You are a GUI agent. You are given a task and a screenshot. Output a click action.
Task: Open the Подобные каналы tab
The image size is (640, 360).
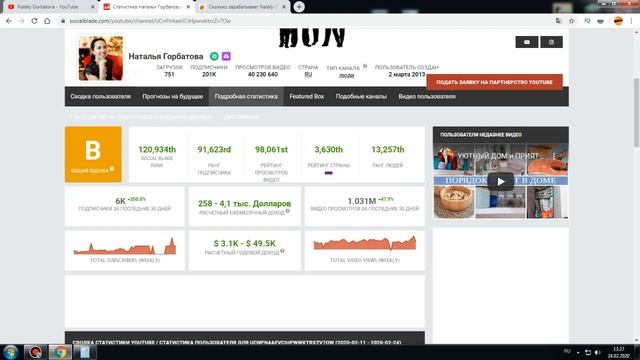pyautogui.click(x=361, y=97)
